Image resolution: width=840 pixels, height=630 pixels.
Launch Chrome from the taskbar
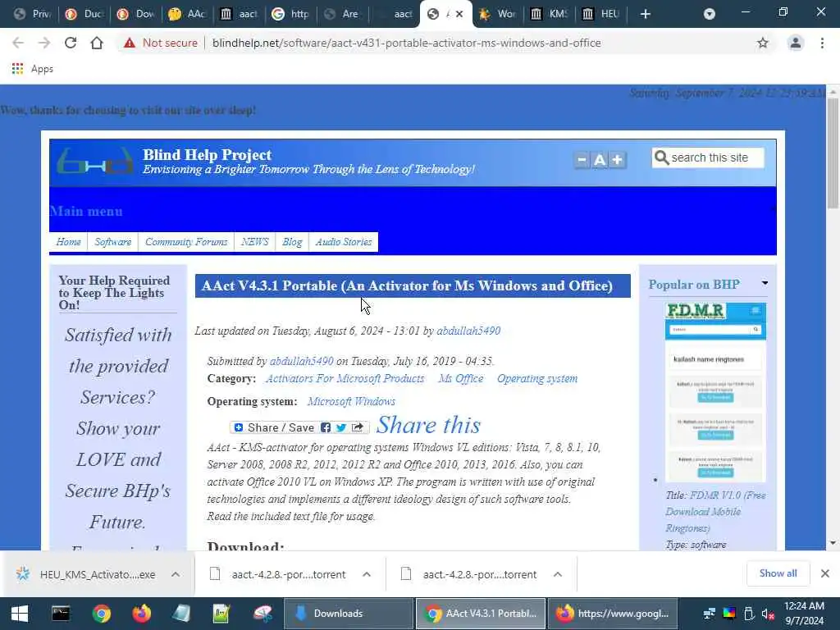pos(101,614)
